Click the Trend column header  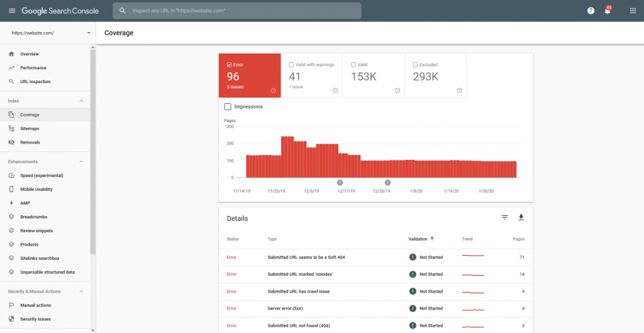point(467,239)
